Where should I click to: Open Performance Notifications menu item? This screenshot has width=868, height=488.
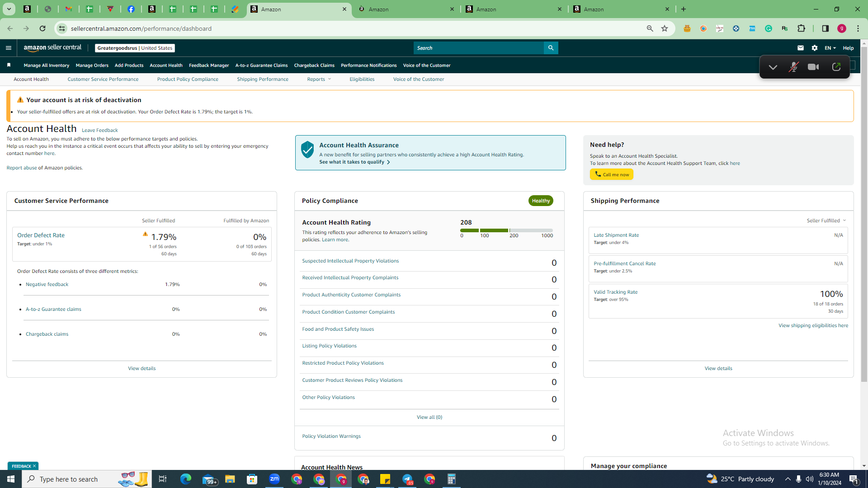[x=368, y=65]
